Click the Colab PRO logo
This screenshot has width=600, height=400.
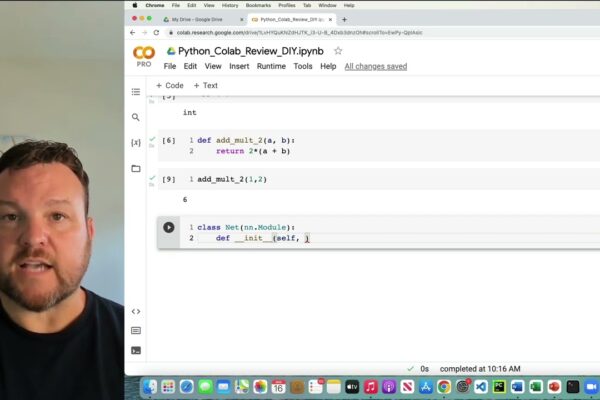(x=144, y=56)
